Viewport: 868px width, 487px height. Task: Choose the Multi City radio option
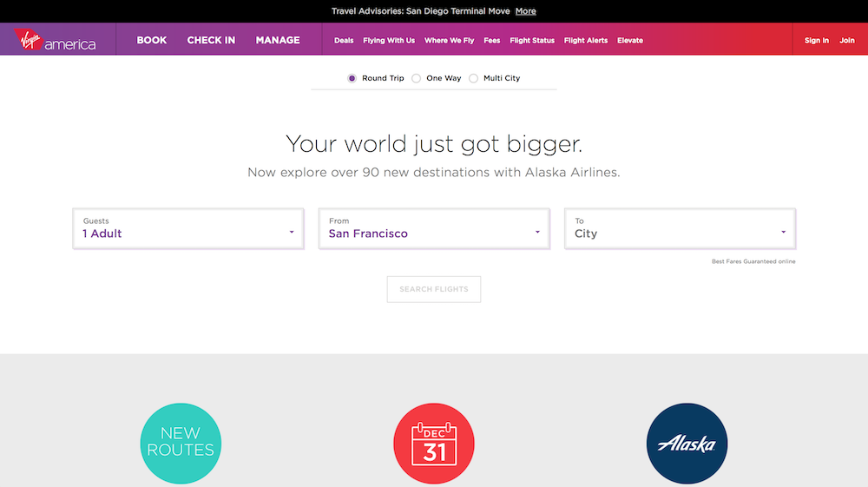pyautogui.click(x=473, y=78)
